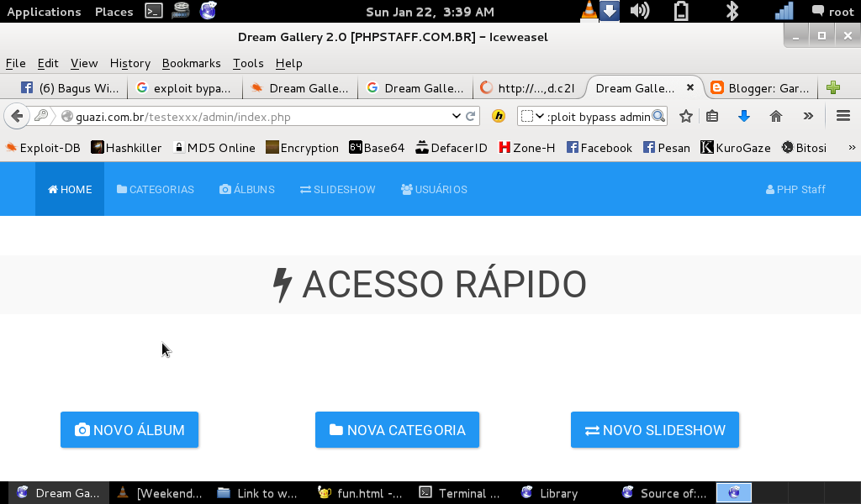Switch to the loading http://...,d.c2l tab

pos(530,87)
